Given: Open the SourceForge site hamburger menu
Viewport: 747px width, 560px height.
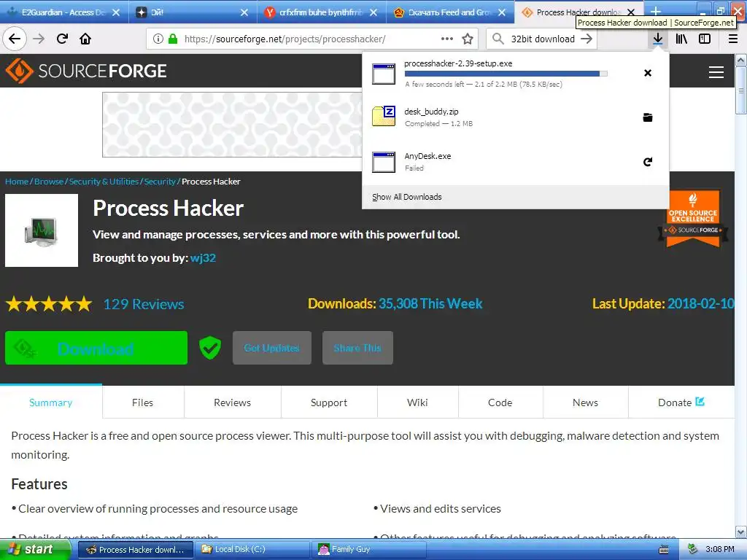Looking at the screenshot, I should click(x=716, y=72).
